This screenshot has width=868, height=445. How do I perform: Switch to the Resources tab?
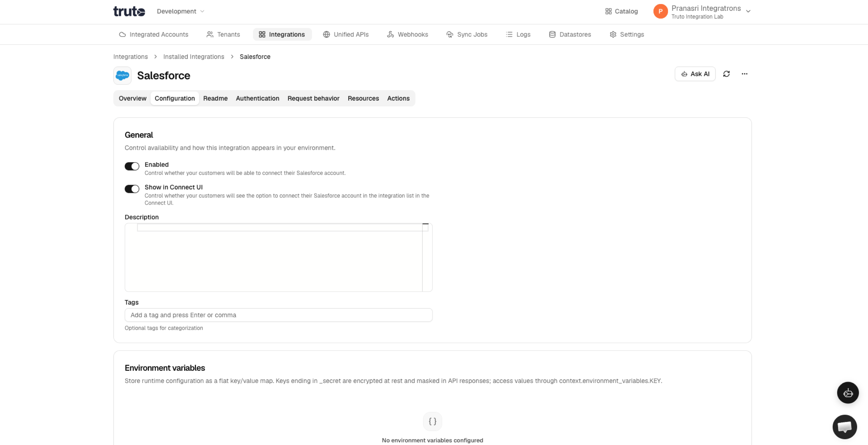tap(363, 98)
